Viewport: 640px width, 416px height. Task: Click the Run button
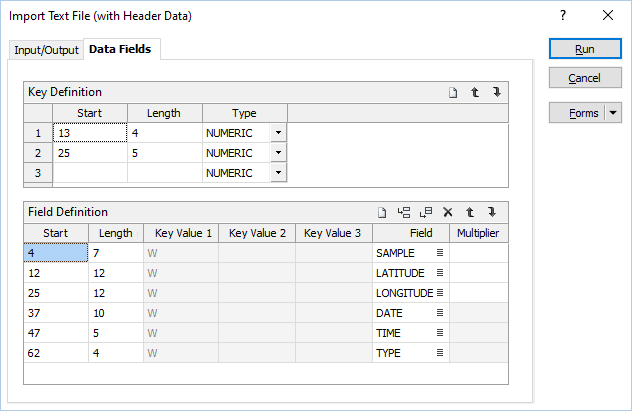point(585,49)
